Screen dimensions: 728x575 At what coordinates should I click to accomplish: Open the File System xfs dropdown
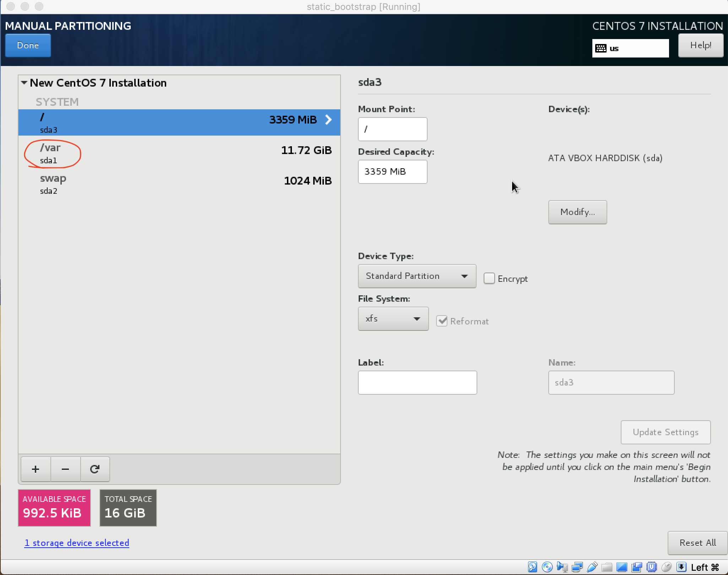[x=393, y=319]
